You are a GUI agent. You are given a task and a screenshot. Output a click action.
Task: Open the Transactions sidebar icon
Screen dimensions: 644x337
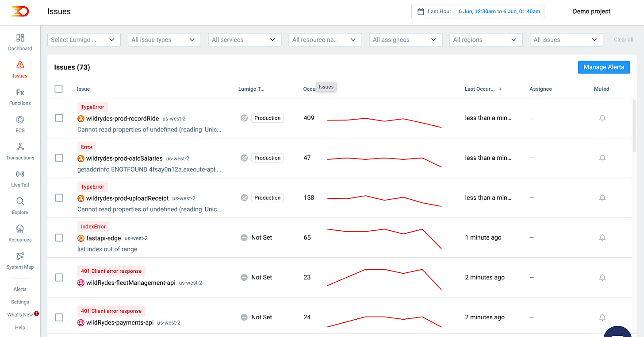point(20,147)
